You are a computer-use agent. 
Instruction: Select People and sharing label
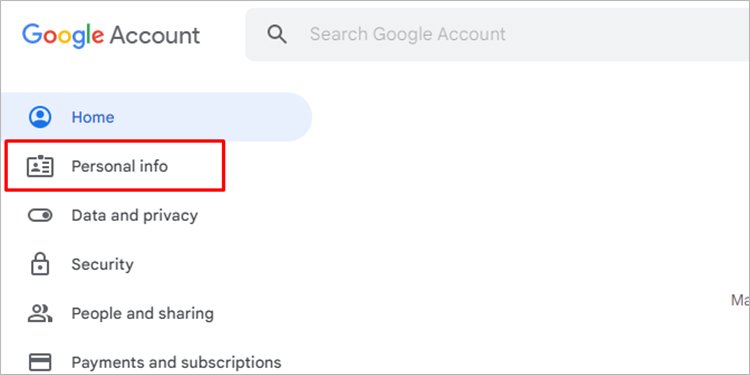point(143,313)
